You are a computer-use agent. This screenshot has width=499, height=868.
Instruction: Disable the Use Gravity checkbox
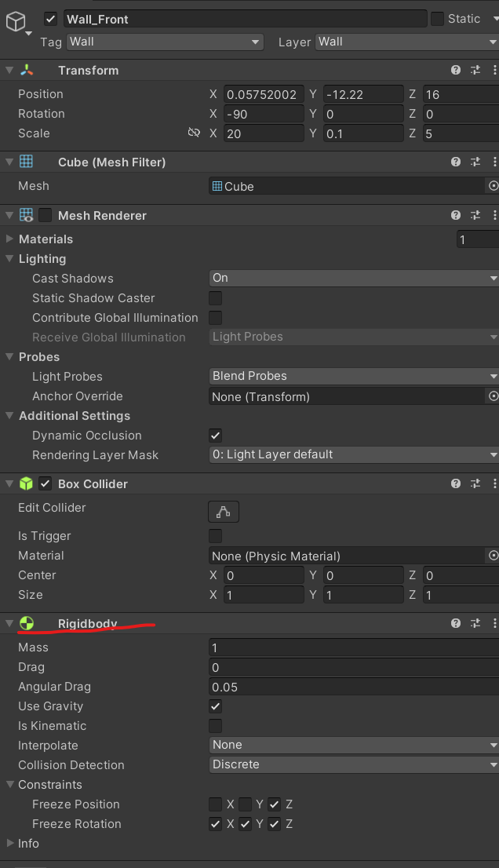click(x=216, y=706)
